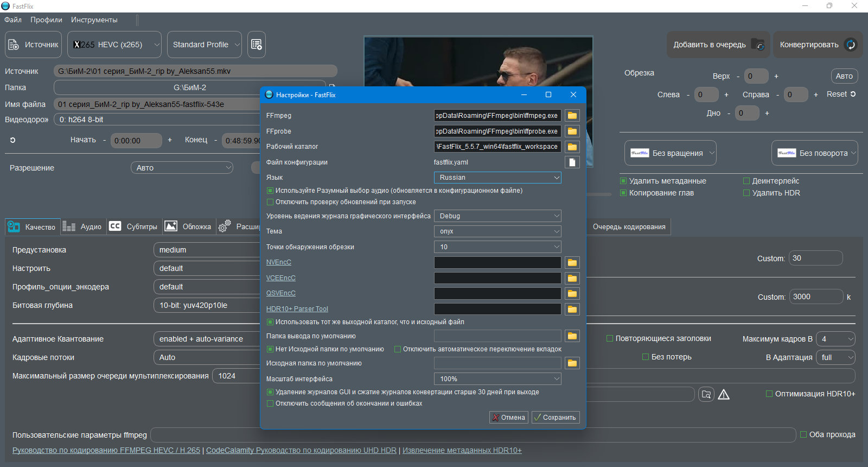Click folder icon next to NVEncC field
Image resolution: width=868 pixels, height=467 pixels.
tap(572, 263)
